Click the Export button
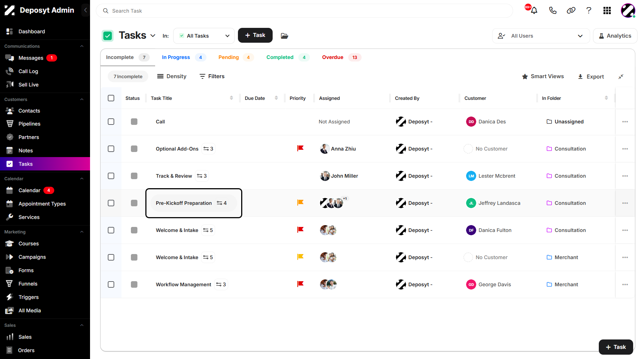The height and width of the screenshot is (359, 644). (591, 77)
